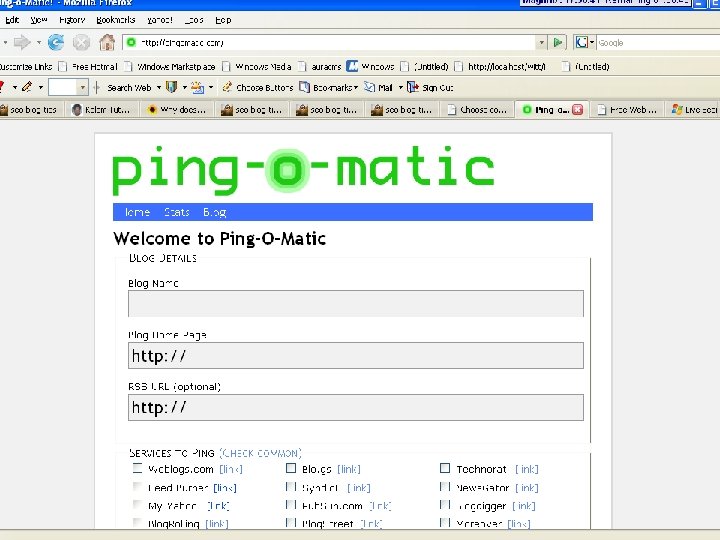
Task: Click the Sign Out icon
Action: pos(413,87)
